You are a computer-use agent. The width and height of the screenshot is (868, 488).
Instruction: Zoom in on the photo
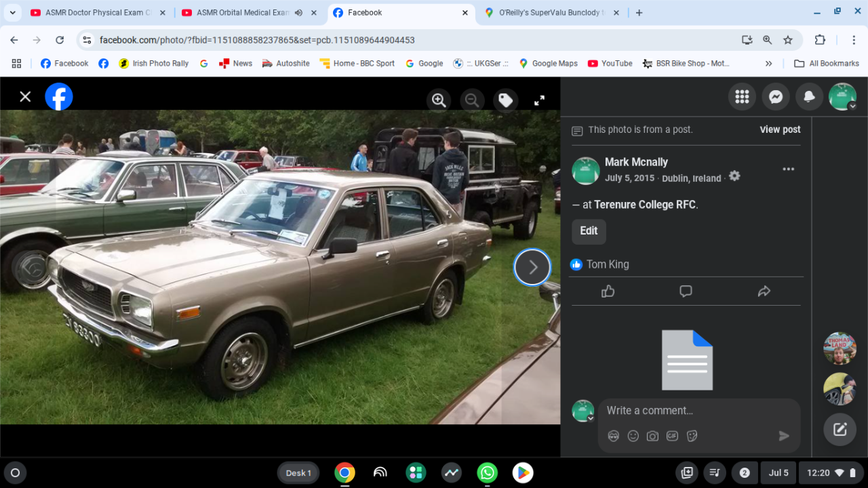coord(439,100)
